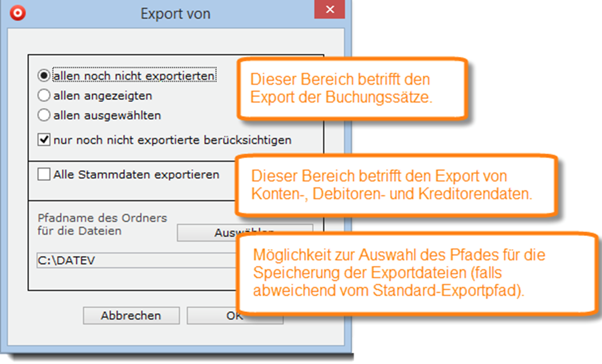Image resolution: width=602 pixels, height=364 pixels.
Task: Uncheck 'nur noch nicht exportierte berücksichtigen' checkbox
Action: (44, 140)
